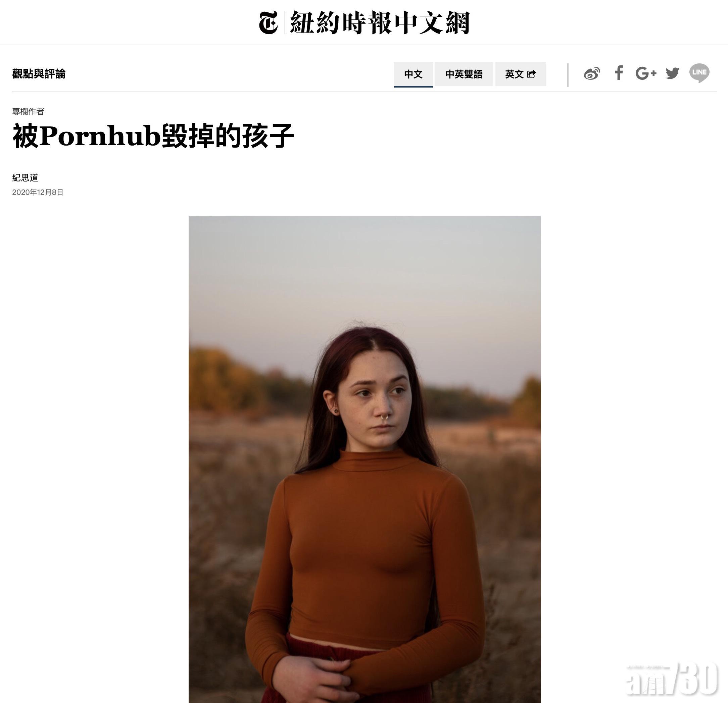Switch to the 中英雙語 bilingual tab
728x703 pixels.
[464, 74]
